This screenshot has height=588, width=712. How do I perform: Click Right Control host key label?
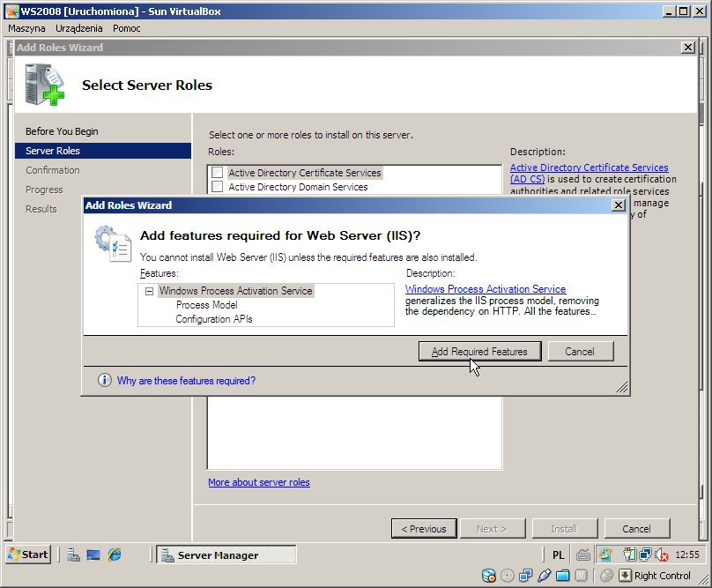click(x=662, y=576)
